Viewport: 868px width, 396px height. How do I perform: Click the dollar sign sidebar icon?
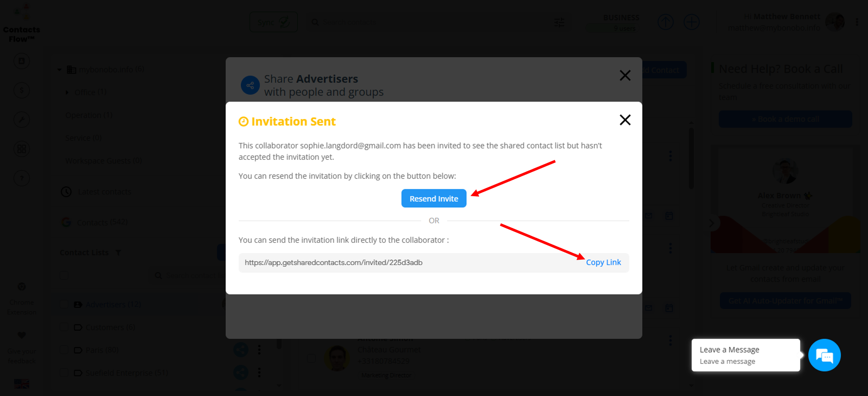pyautogui.click(x=22, y=90)
